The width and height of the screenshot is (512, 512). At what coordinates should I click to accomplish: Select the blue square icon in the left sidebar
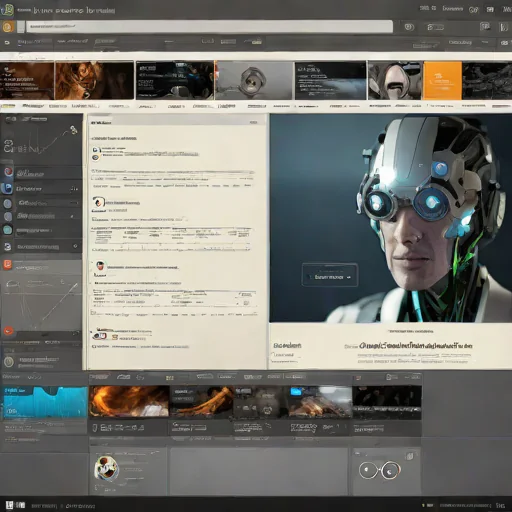click(x=7, y=188)
